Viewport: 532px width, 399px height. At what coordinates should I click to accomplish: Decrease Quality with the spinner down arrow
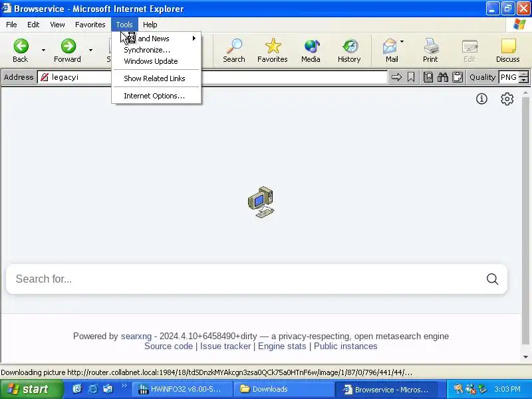(x=524, y=80)
